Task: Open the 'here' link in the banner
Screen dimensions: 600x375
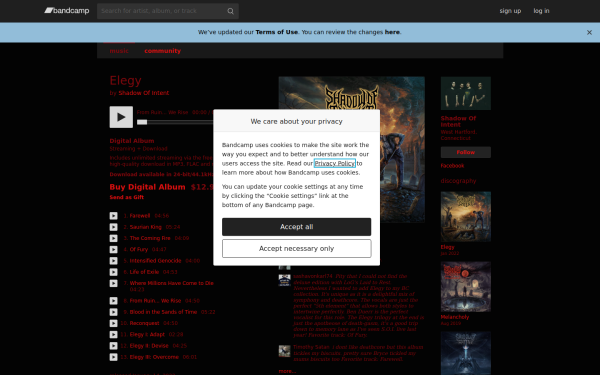Action: pyautogui.click(x=392, y=32)
